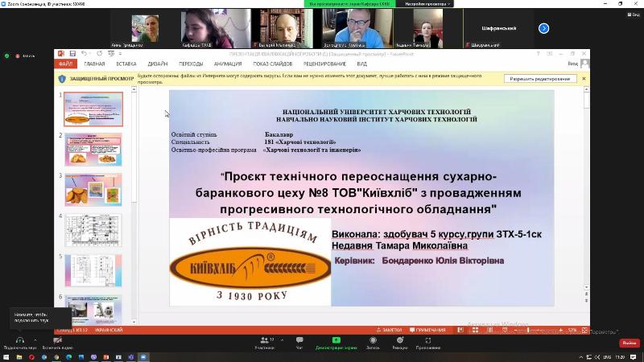This screenshot has height=362, width=644.
Task: Click the Start From Beginning slideshow icon
Action: click(111, 54)
